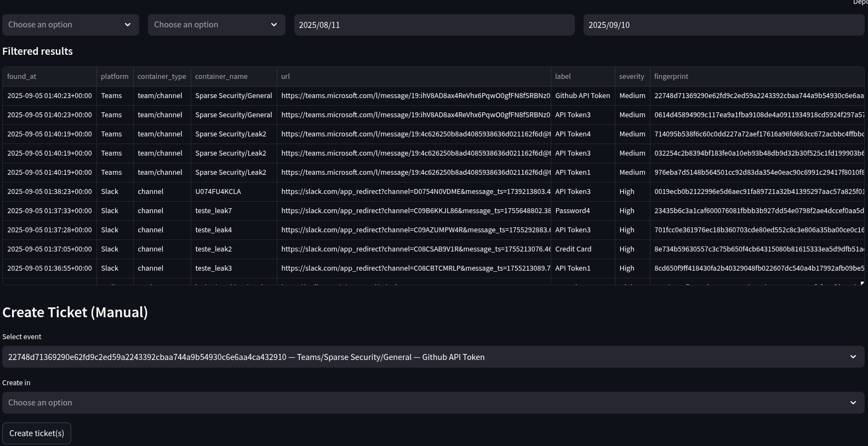Click the url column header
This screenshot has height=446, width=868.
[x=285, y=77]
